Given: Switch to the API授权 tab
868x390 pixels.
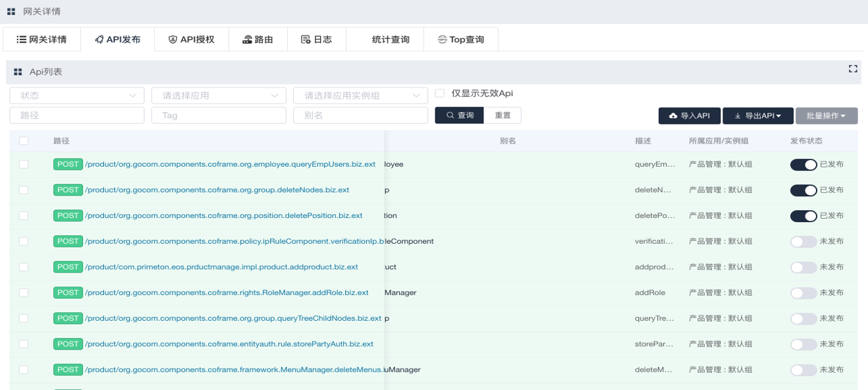Looking at the screenshot, I should coord(192,40).
